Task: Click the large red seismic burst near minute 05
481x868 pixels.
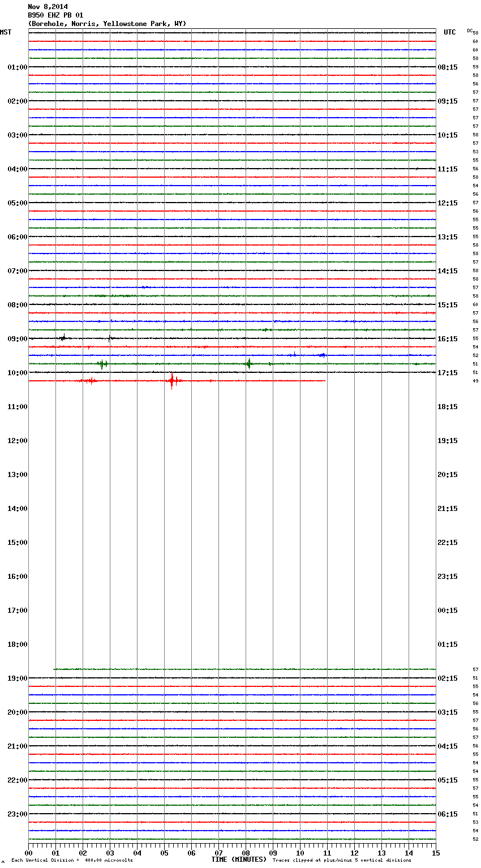Action: (172, 381)
